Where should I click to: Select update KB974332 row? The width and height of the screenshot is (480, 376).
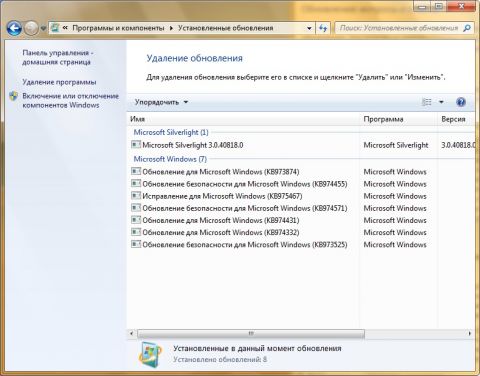[x=221, y=232]
